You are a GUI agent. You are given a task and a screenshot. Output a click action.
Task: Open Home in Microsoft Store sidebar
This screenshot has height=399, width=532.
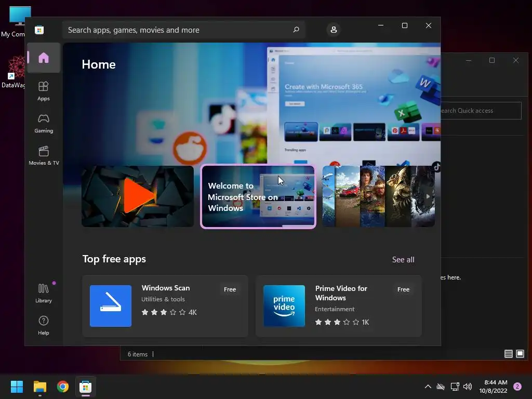click(44, 58)
